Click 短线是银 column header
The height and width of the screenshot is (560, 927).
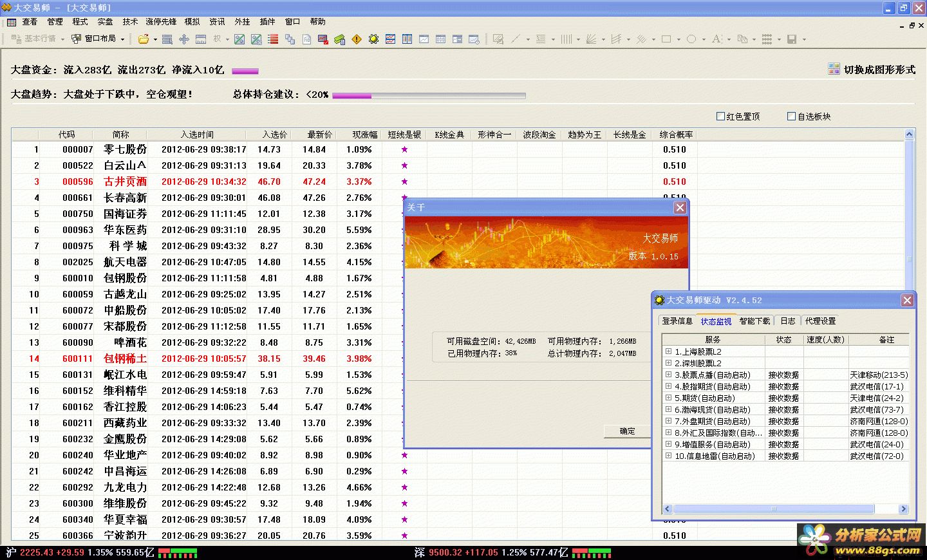click(404, 135)
